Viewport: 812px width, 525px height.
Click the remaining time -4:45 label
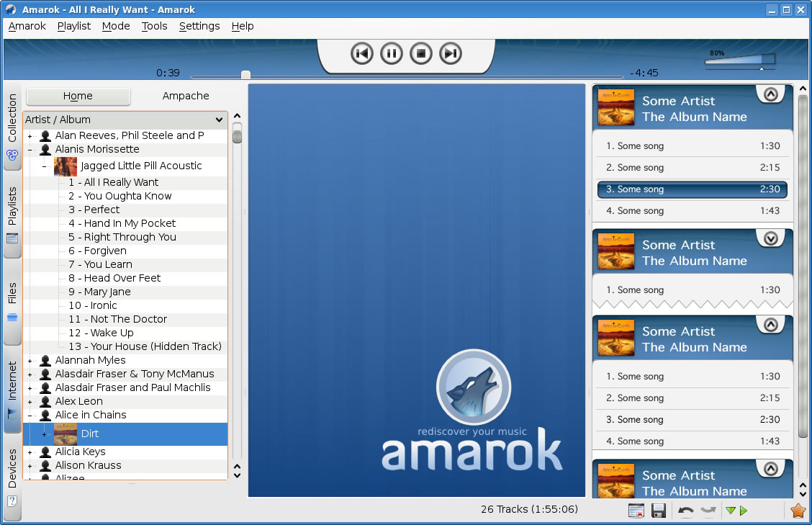(x=644, y=73)
